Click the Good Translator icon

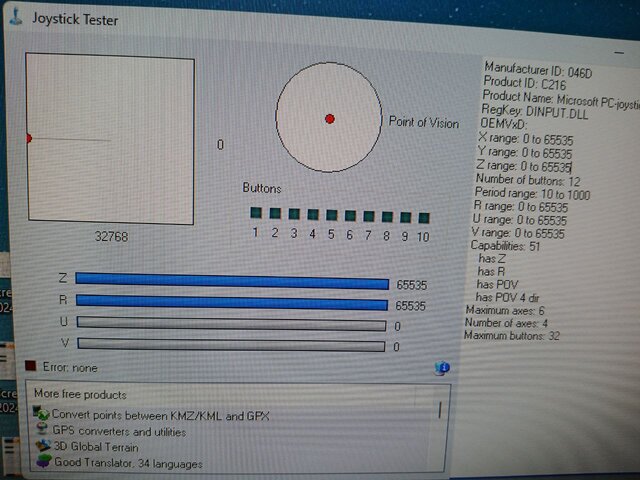click(x=42, y=462)
